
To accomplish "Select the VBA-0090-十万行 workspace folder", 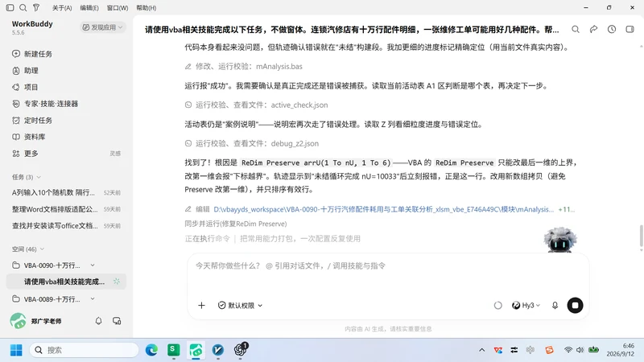I will point(52,265).
